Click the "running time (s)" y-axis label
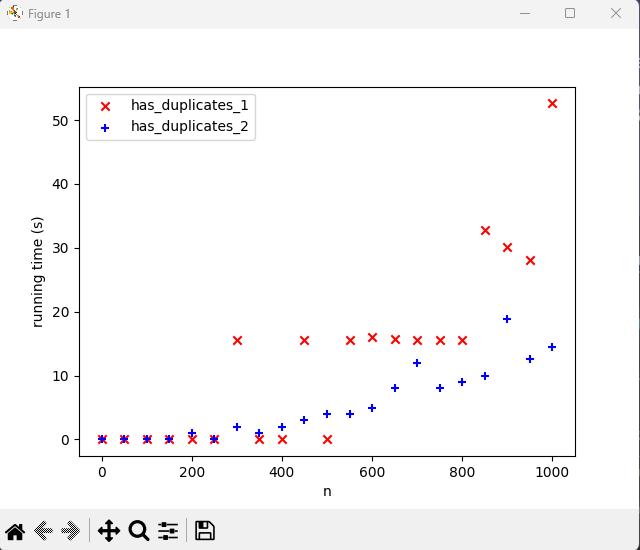The width and height of the screenshot is (640, 550). (38, 271)
